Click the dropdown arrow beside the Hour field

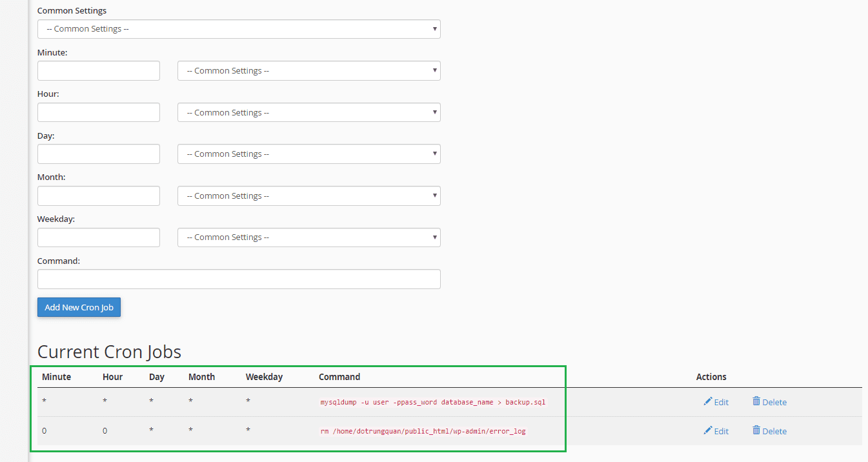coord(434,112)
